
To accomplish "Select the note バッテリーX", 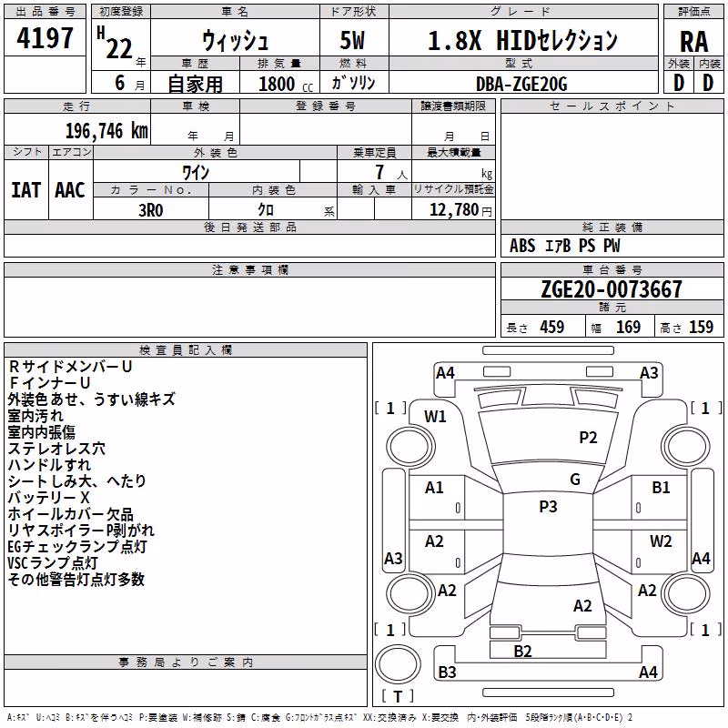I will coord(49,498).
